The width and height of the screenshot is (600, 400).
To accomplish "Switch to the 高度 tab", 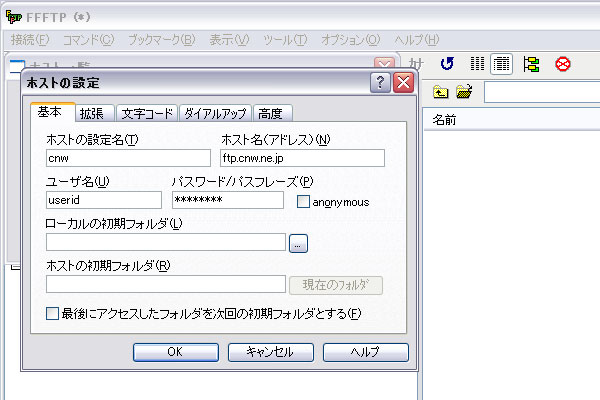I will (x=272, y=113).
